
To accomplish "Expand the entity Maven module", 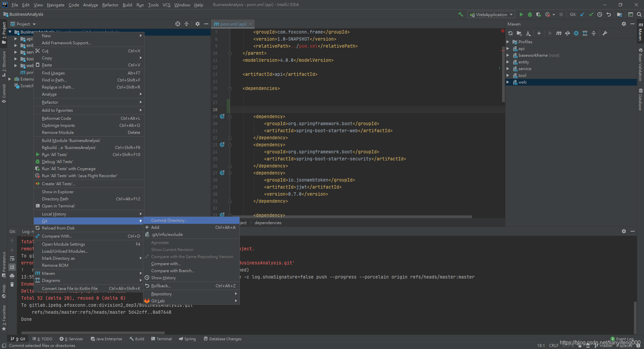I will point(508,62).
